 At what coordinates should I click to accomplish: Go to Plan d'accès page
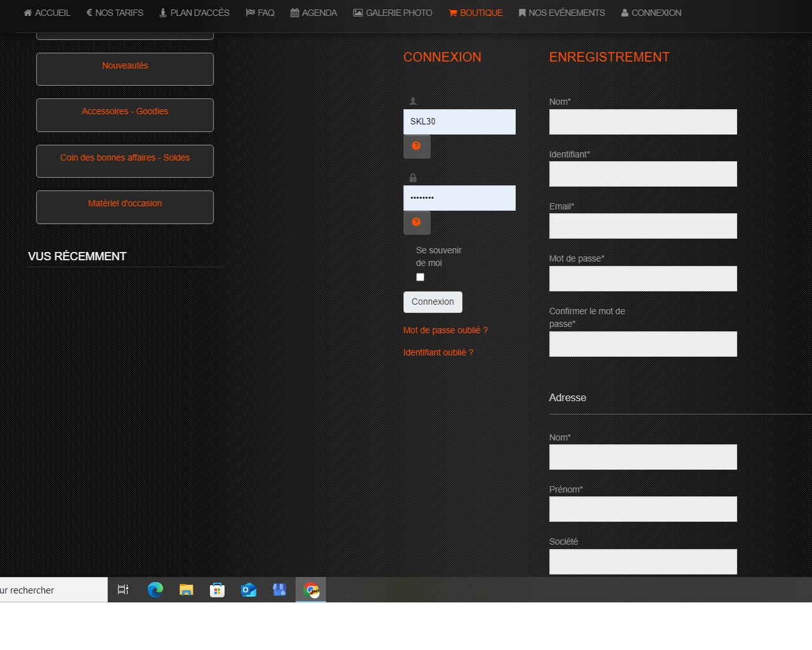[x=194, y=13]
